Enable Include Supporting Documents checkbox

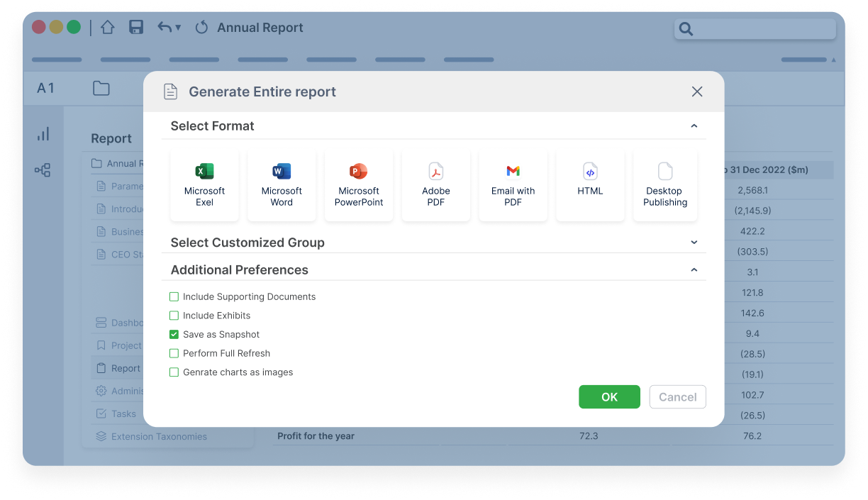pyautogui.click(x=174, y=296)
